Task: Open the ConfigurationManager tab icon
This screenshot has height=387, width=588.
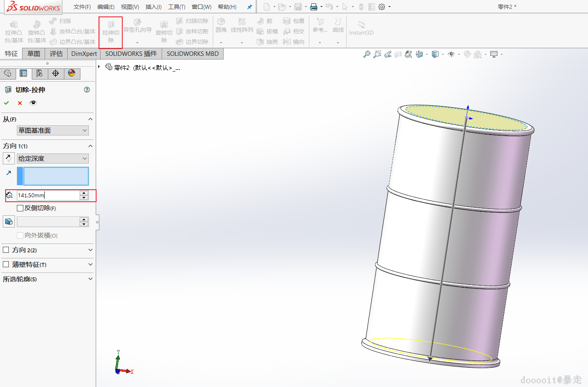Action: point(39,73)
